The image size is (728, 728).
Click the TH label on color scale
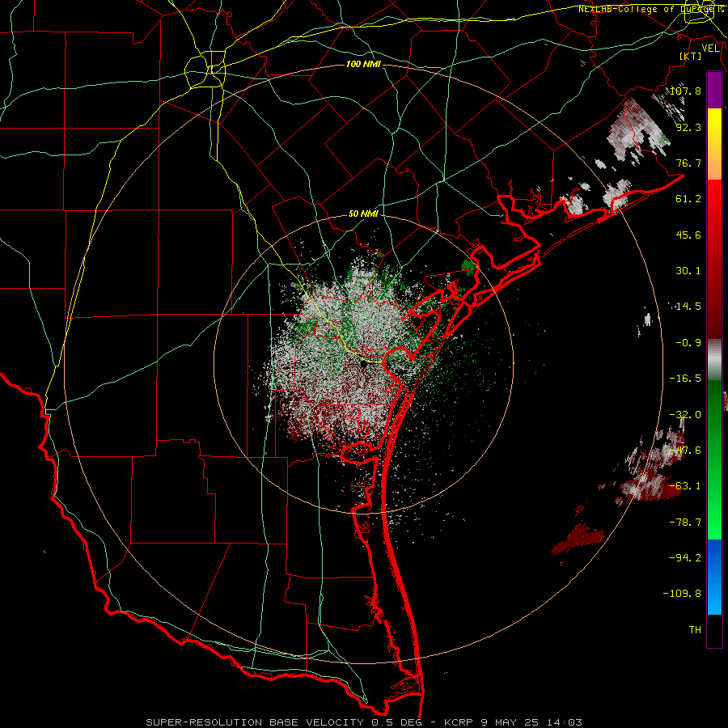[695, 630]
